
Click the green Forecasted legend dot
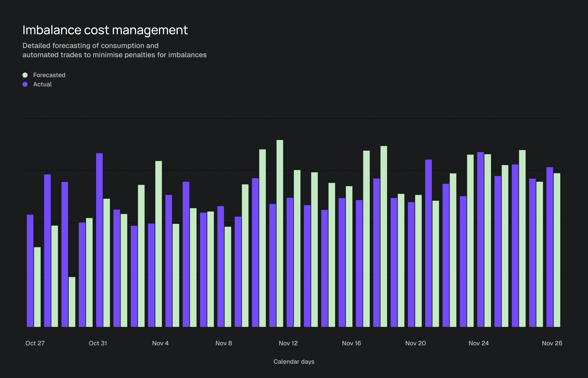coord(25,75)
